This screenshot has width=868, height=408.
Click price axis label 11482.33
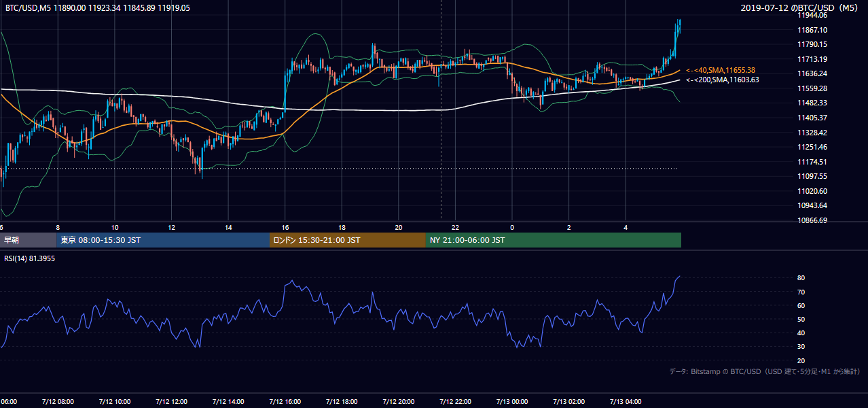(812, 103)
